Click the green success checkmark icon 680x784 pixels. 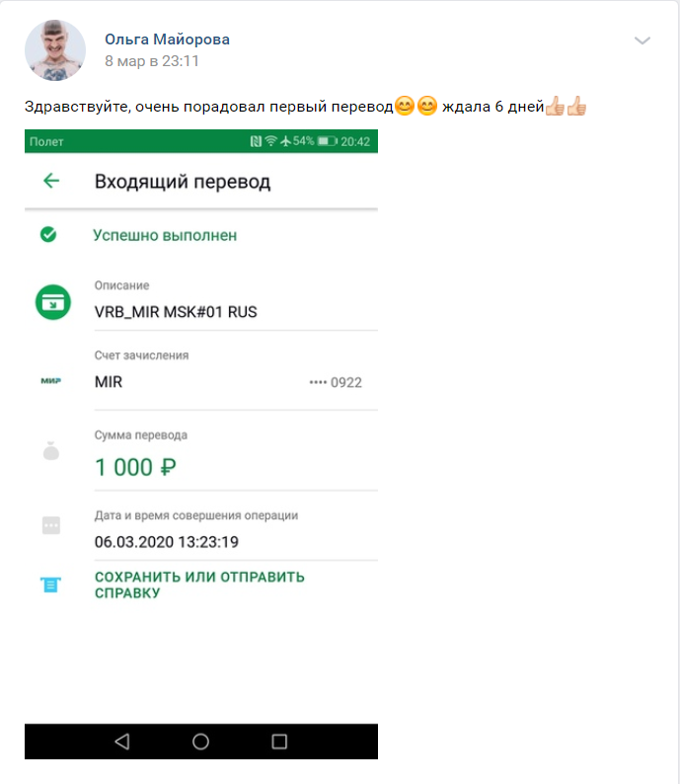pos(48,234)
